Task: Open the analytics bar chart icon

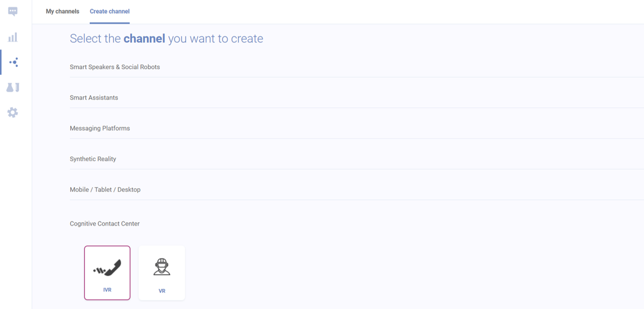Action: tap(13, 38)
